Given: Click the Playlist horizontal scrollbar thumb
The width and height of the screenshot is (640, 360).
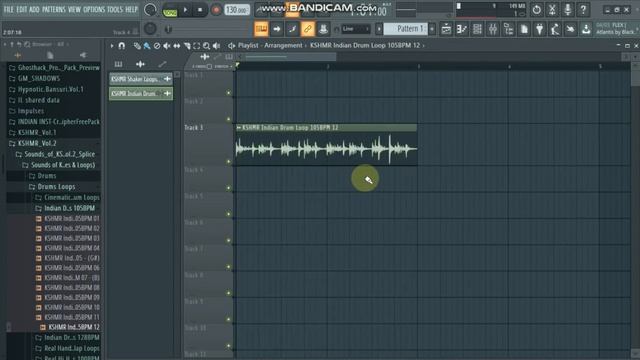Looking at the screenshot, I should pyautogui.click(x=291, y=57).
